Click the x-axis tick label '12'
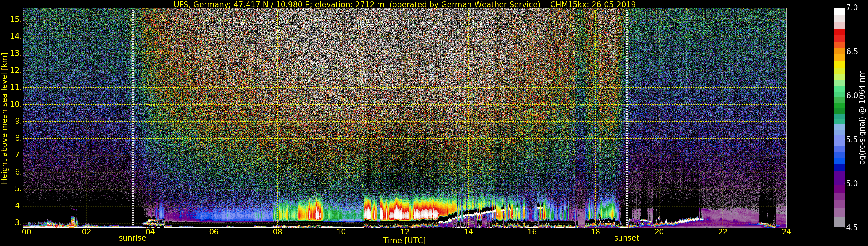 (x=405, y=232)
